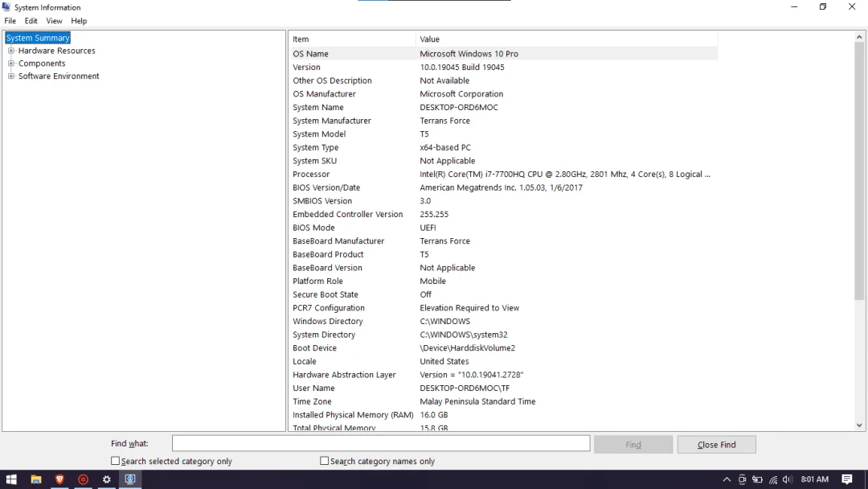Screen dimensions: 868x489
Task: Click the Meet Now tray icon
Action: click(x=743, y=479)
